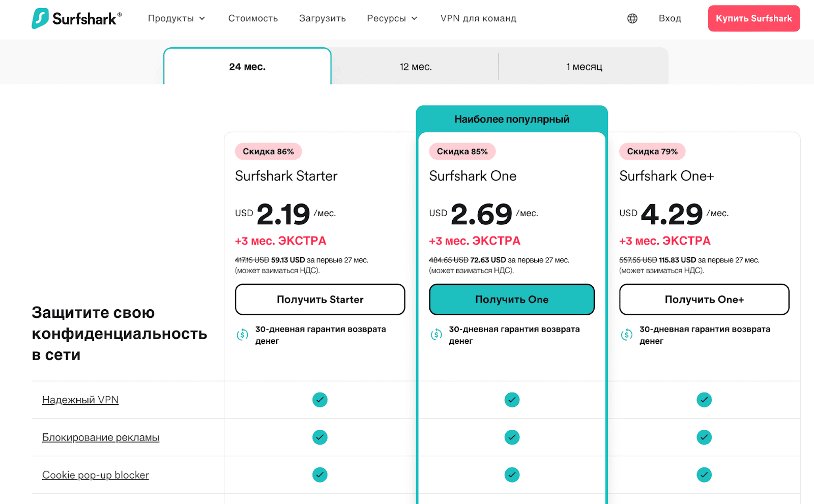
Task: Open the Cookie pop-up blocker link
Action: pos(96,475)
